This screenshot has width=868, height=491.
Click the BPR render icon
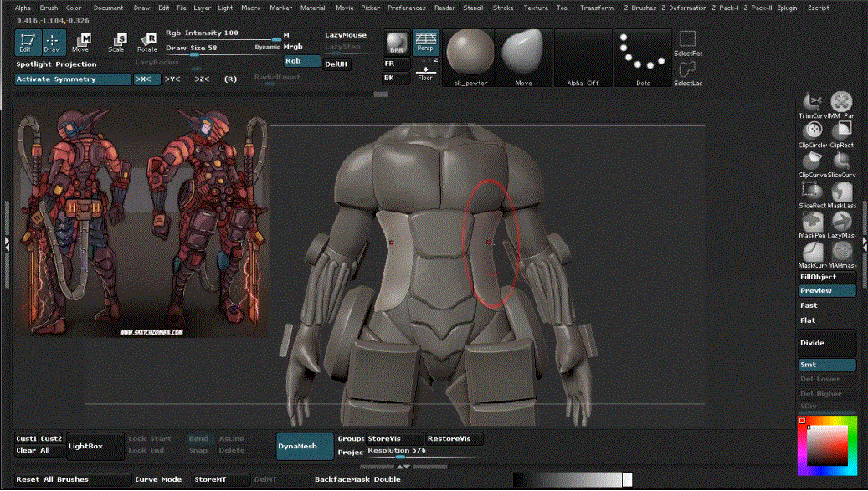pos(397,43)
